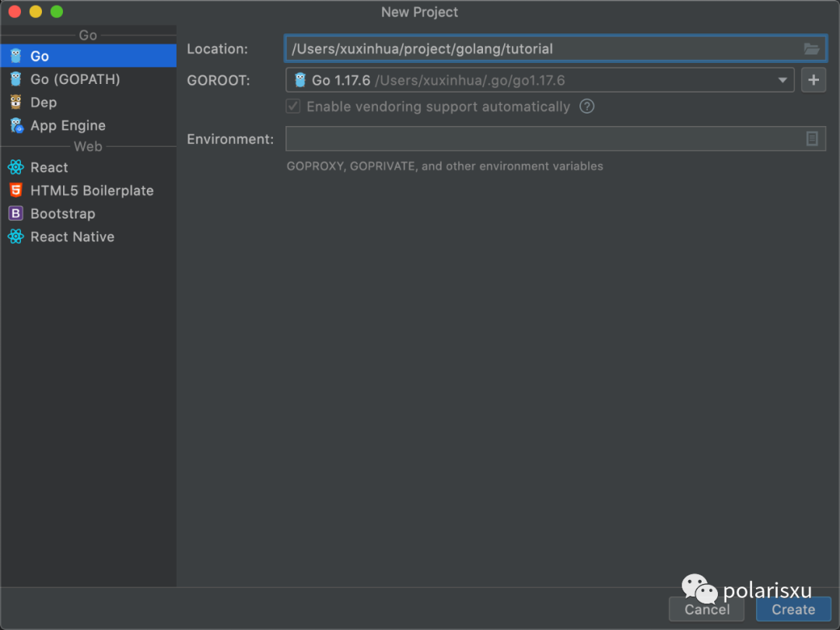Image resolution: width=840 pixels, height=630 pixels.
Task: Click the App Engine icon
Action: point(16,126)
